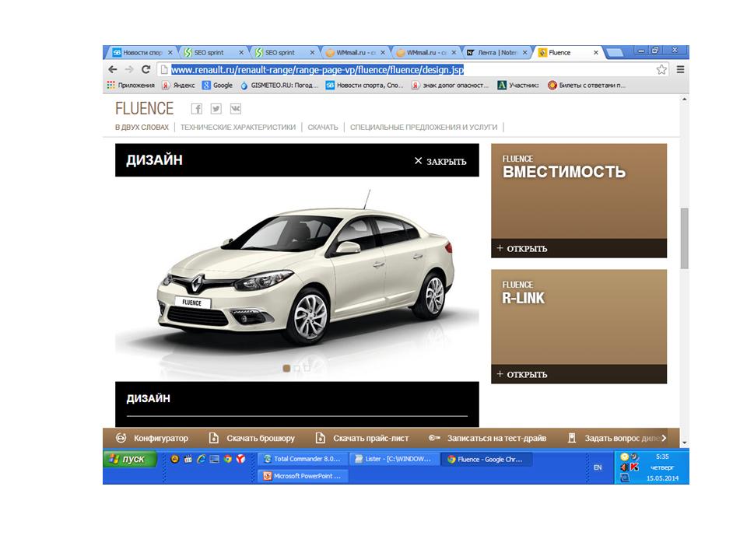
Task: Switch to first WMmail.ru tab
Action: (x=355, y=52)
